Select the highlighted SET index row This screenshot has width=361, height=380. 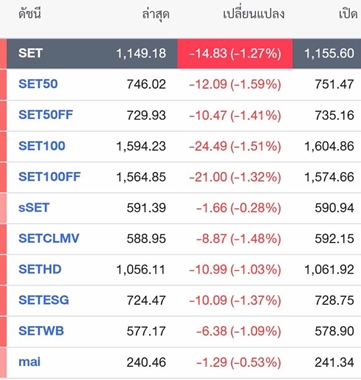[184, 54]
